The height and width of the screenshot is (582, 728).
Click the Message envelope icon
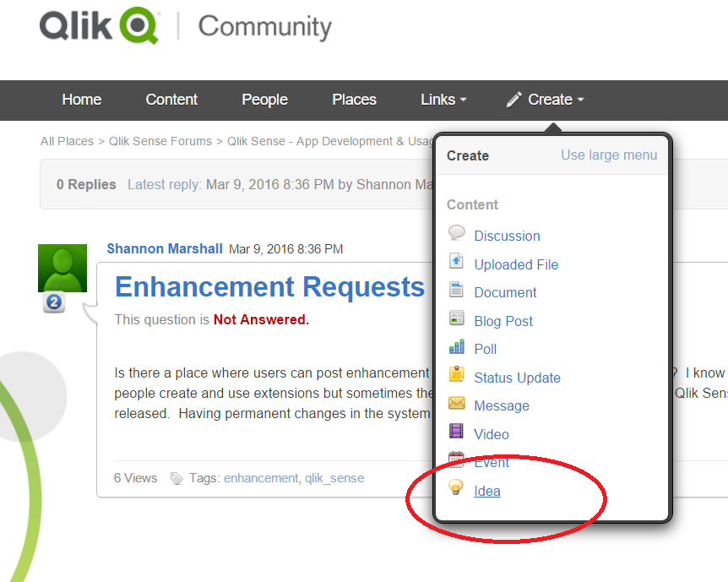tap(456, 403)
